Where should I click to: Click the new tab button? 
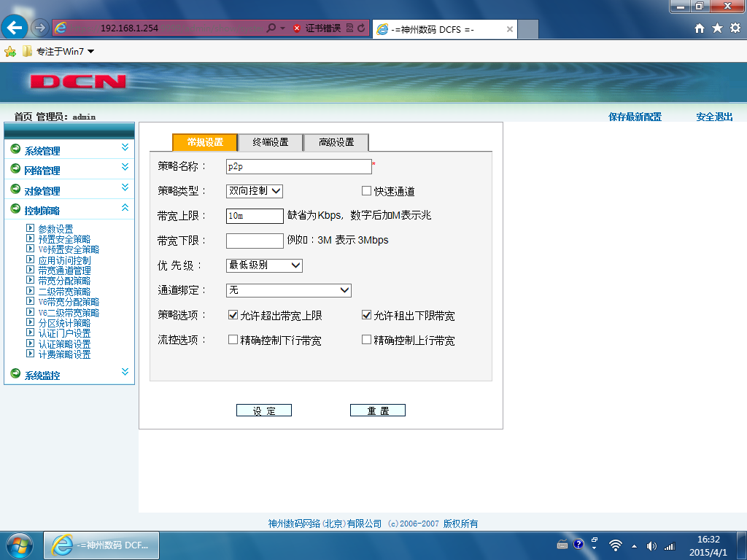tap(528, 29)
